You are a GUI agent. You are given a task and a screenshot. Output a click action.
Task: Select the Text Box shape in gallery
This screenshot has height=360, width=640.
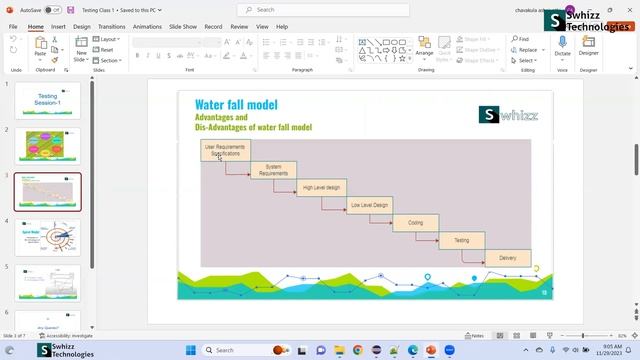(x=362, y=42)
